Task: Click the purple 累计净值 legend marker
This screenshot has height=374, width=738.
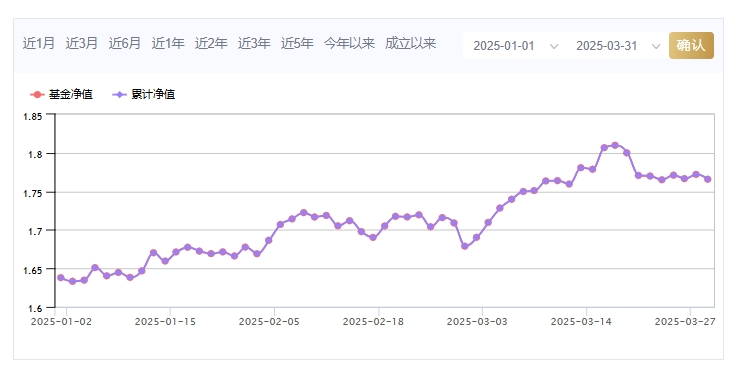Action: pos(120,95)
